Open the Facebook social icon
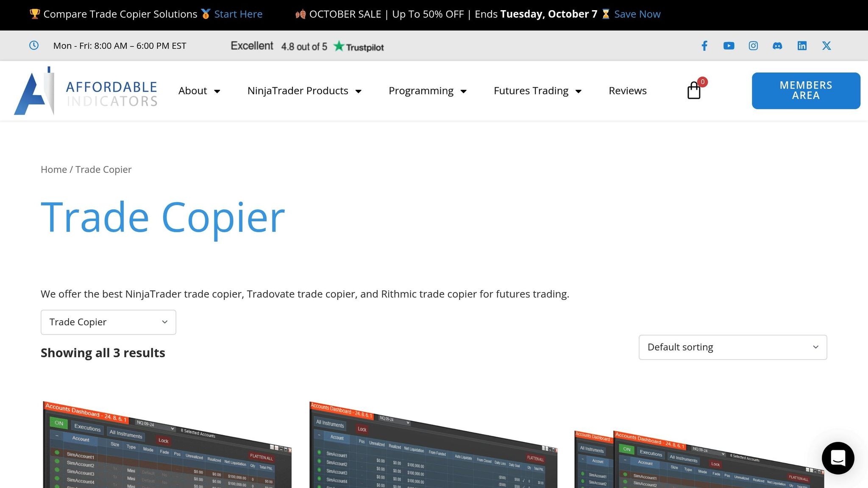 [704, 46]
